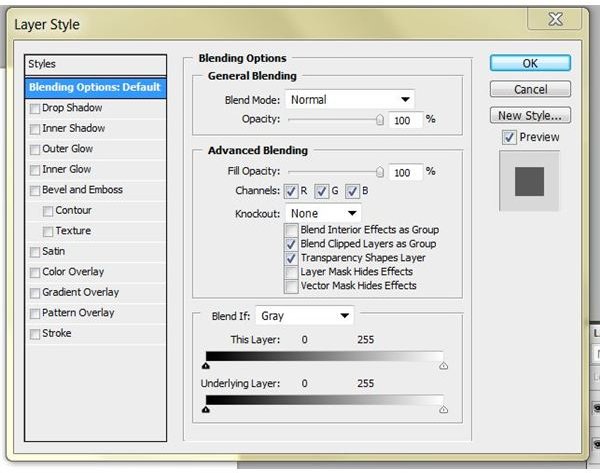Screen dimensions: 600x473
Task: Enable the Drop Shadow checkbox
Action: click(x=35, y=109)
